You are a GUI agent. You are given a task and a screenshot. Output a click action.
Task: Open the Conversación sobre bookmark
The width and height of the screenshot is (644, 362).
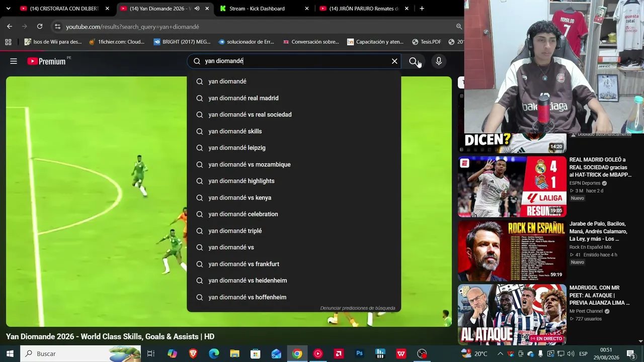[x=311, y=42]
